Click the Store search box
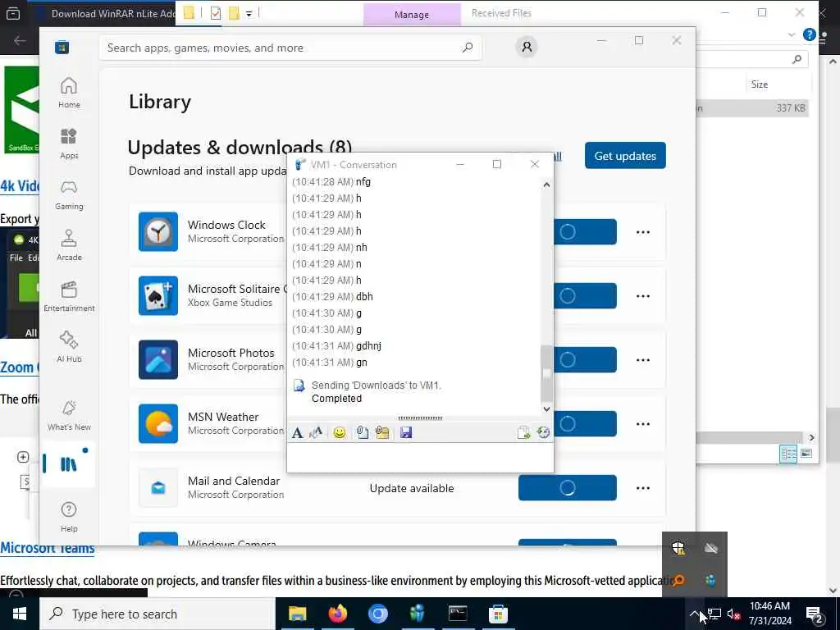The height and width of the screenshot is (630, 840). tap(290, 48)
